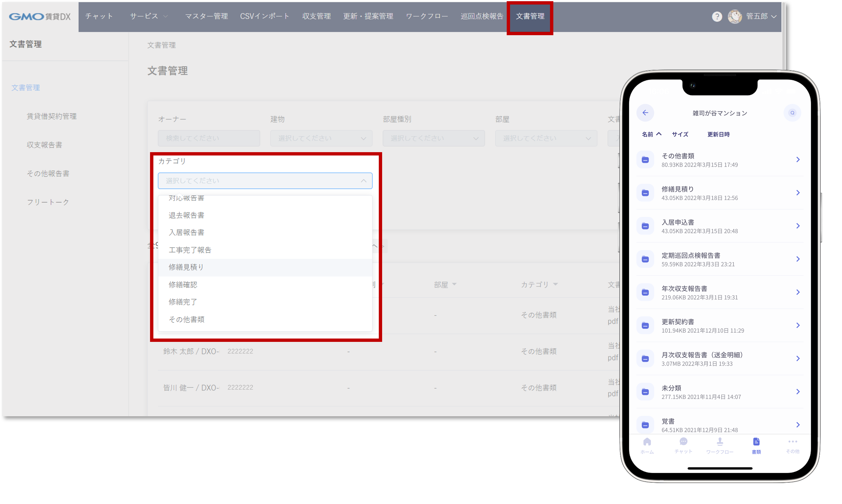Tap the phone search magnifier icon

point(792,113)
